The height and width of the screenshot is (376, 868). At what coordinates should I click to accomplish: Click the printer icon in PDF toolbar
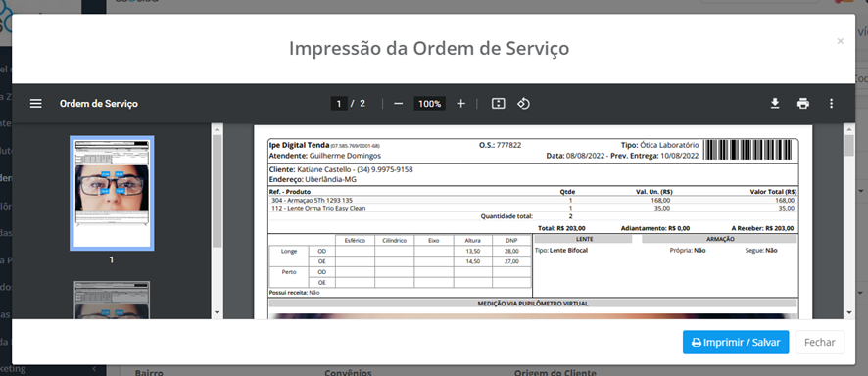pos(803,104)
